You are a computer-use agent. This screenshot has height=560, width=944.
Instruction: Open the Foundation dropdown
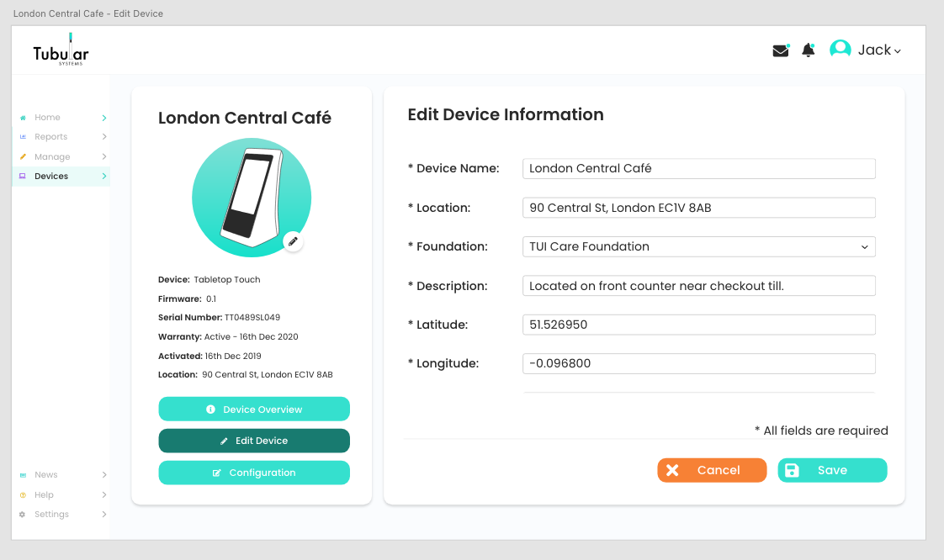click(698, 246)
